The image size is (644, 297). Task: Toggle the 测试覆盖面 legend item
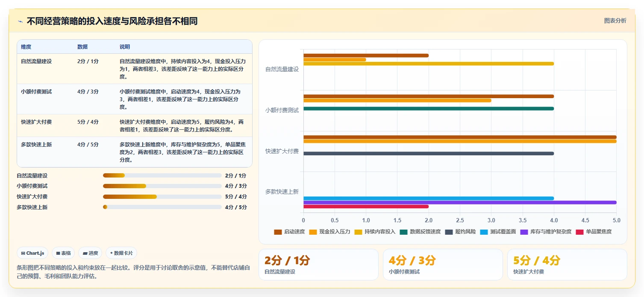(x=498, y=232)
